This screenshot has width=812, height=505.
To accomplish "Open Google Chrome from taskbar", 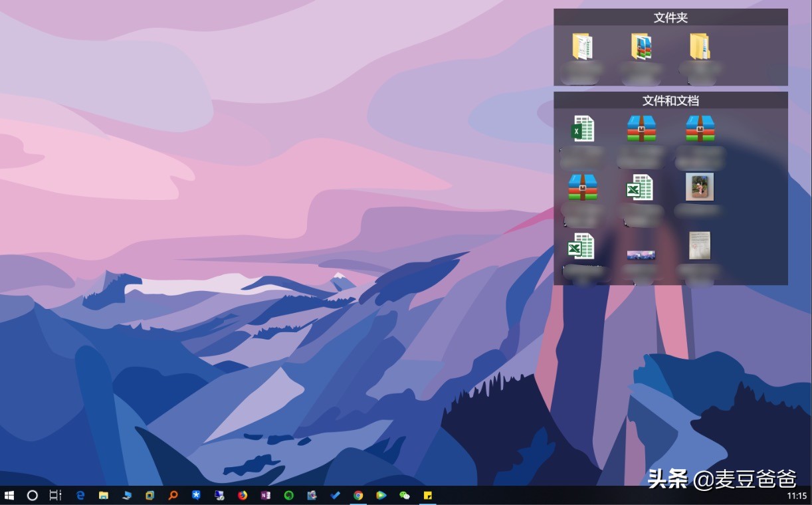I will 358,495.
